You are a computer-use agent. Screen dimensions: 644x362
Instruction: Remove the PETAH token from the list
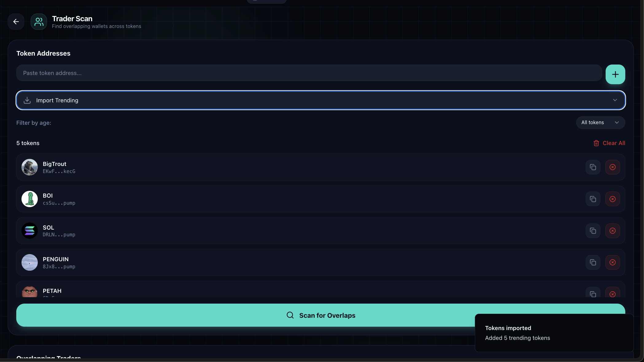pyautogui.click(x=613, y=294)
